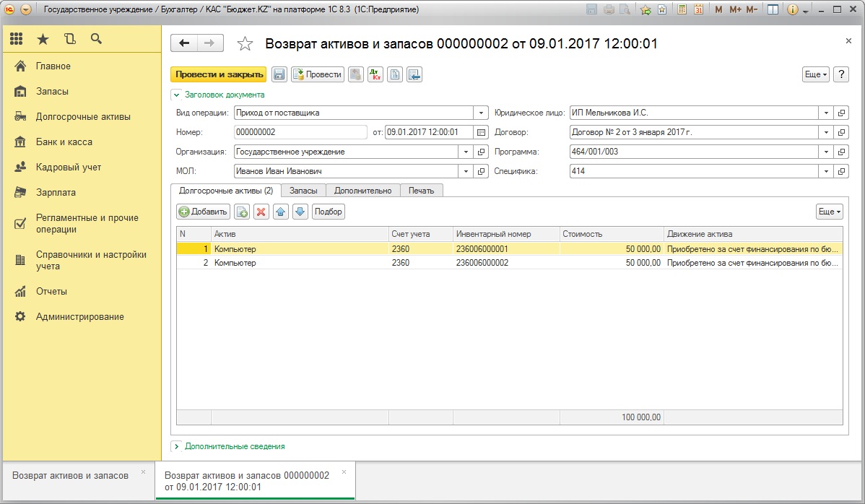Switch to the Запасы tab
Viewport: 865px width, 504px height.
click(303, 191)
